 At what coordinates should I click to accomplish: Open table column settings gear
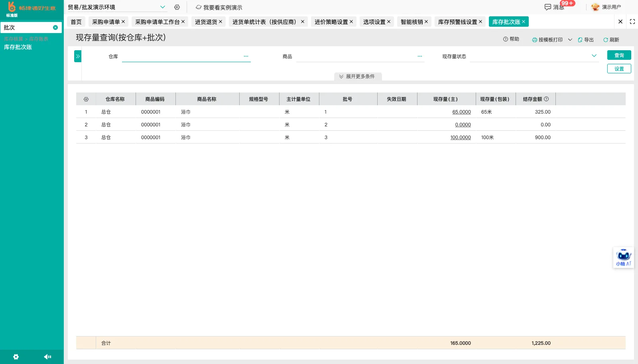(x=86, y=99)
